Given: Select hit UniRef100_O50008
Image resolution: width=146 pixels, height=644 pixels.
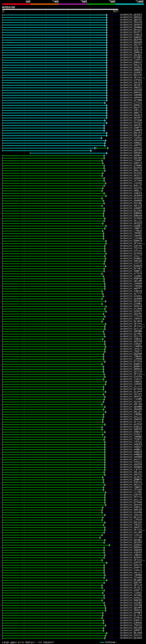Looking at the screenshot, I should (x=131, y=22).
